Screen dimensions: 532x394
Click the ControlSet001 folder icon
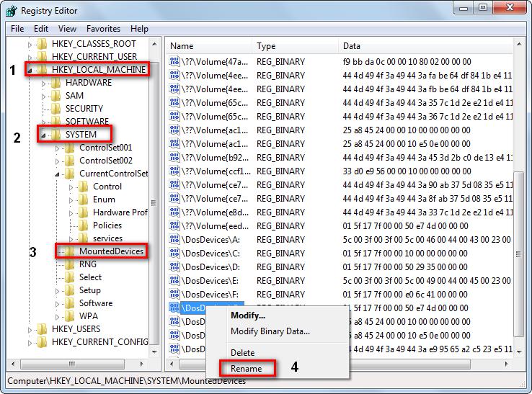click(x=69, y=148)
